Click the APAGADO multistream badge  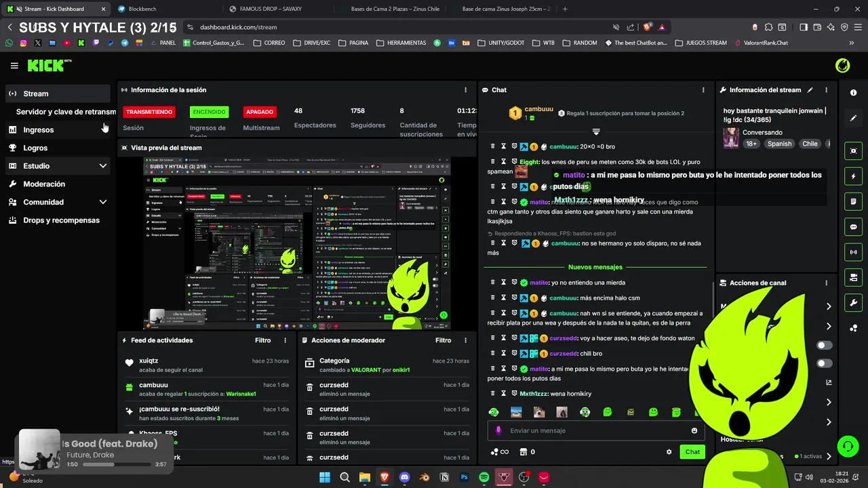(260, 112)
